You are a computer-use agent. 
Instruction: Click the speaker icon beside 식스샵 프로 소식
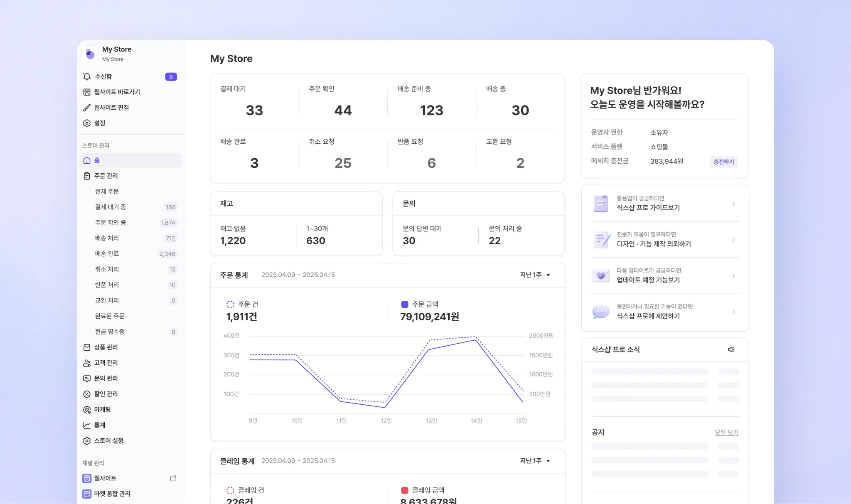(731, 349)
